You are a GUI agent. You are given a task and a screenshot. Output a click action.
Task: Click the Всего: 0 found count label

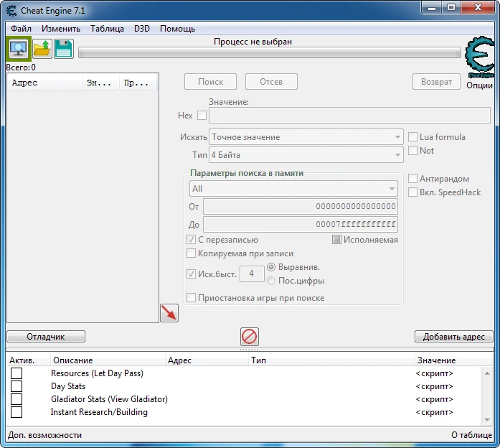point(21,67)
